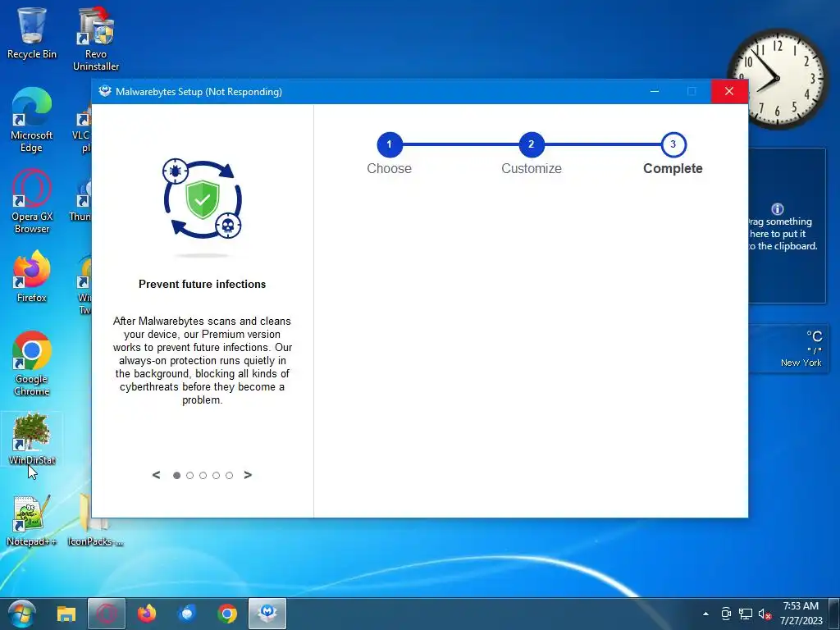Click the Firefox desktop shortcut

click(32, 276)
